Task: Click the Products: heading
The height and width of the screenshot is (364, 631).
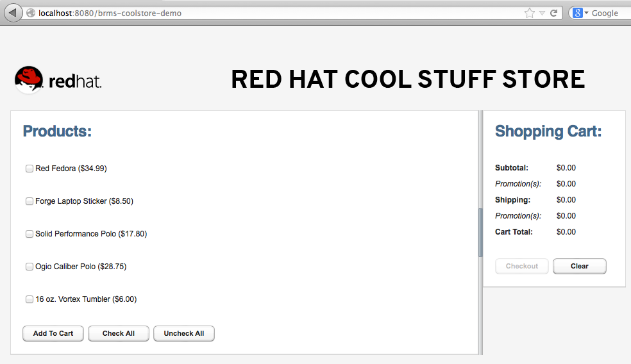Action: 57,131
